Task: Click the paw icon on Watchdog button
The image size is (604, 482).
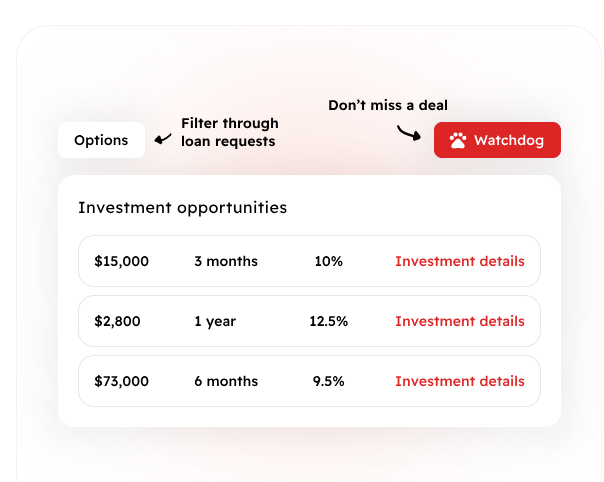Action: point(458,141)
